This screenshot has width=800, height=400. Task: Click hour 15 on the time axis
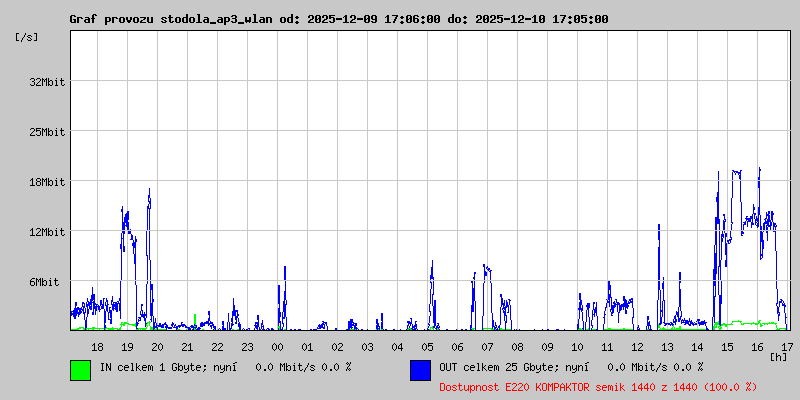727,347
